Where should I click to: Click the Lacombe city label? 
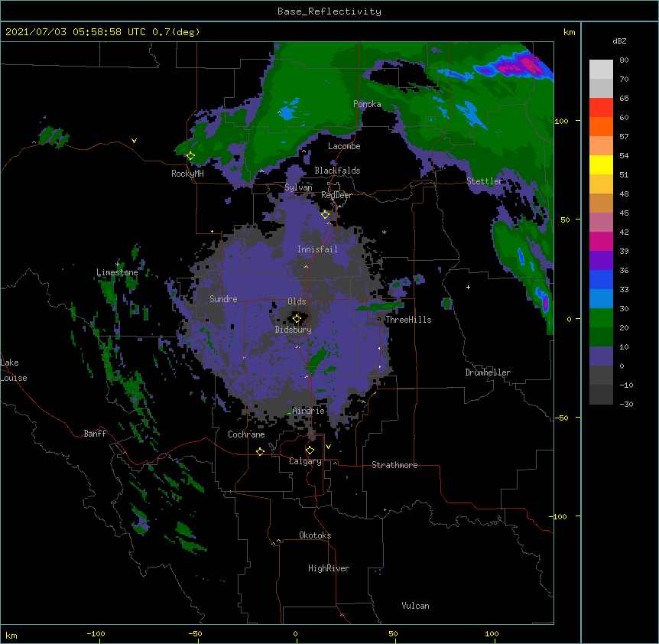(344, 146)
